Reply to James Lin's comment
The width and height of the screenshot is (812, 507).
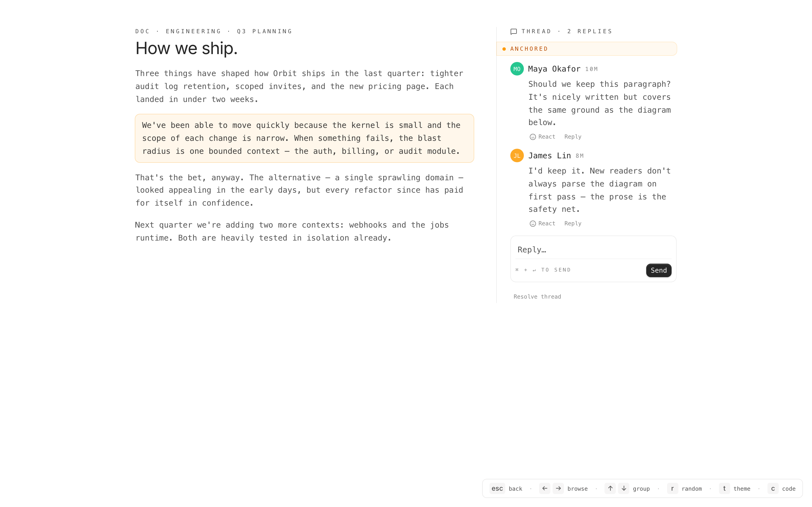pos(572,224)
